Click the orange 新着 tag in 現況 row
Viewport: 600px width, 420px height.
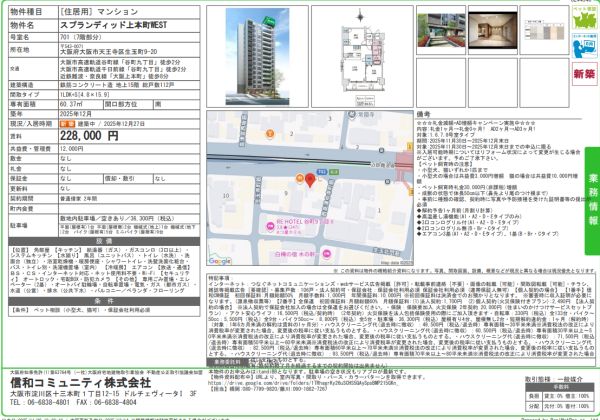coord(68,124)
